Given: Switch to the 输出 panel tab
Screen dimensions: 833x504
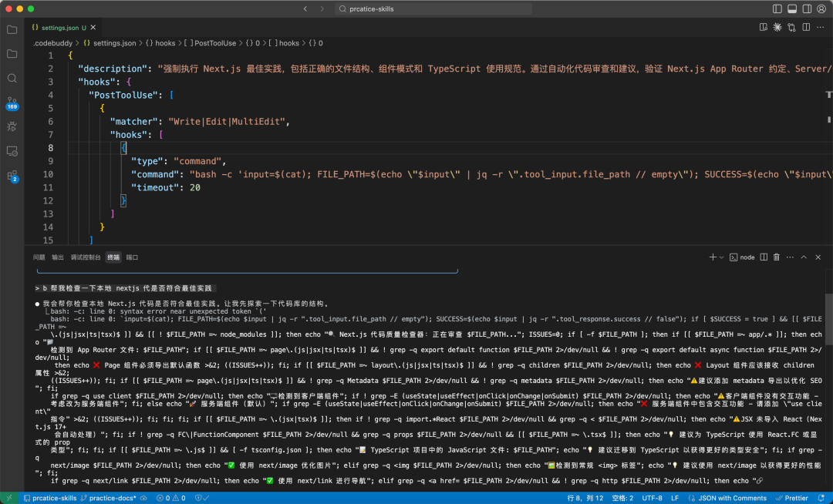Looking at the screenshot, I should point(57,257).
